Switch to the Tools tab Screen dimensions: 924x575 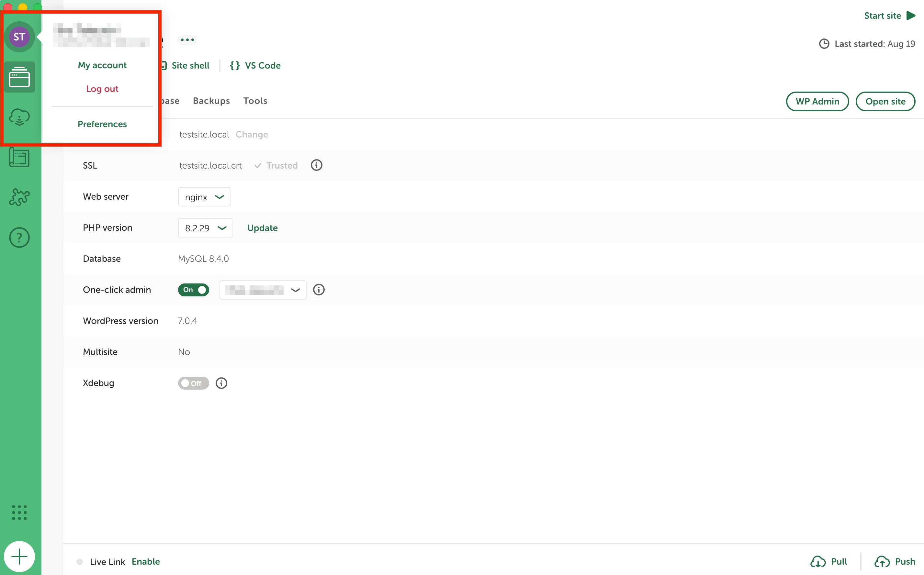[255, 101]
